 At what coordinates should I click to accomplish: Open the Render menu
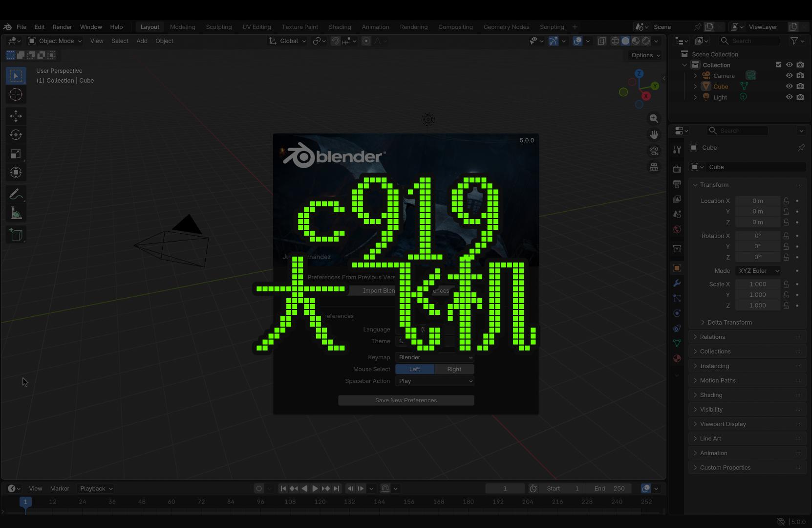[62, 27]
